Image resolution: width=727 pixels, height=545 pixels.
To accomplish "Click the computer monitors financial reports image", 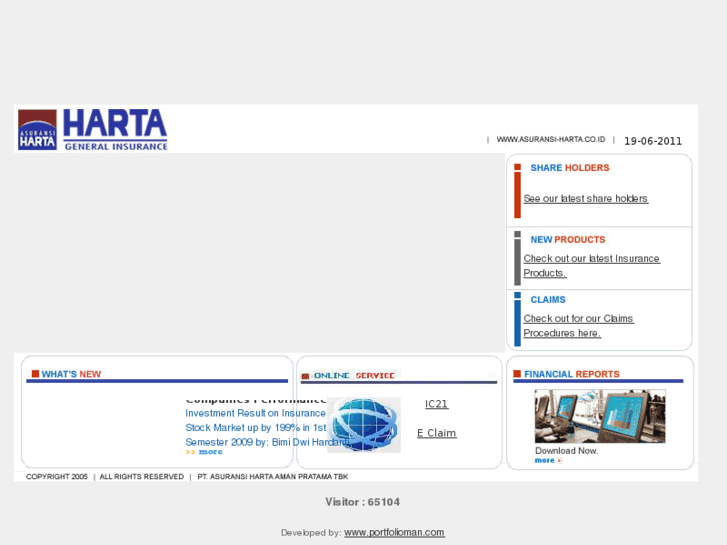I will 600,417.
